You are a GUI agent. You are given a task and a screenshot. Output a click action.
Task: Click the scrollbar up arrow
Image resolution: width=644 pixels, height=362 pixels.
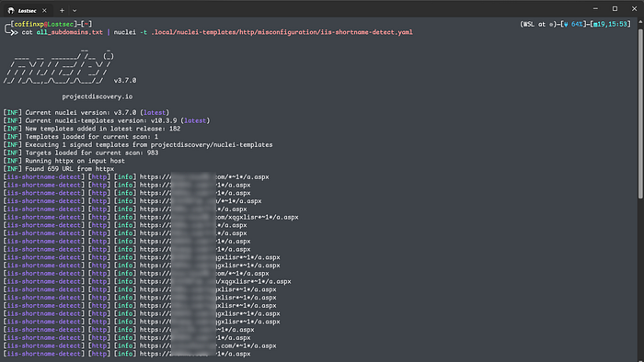tap(640, 22)
